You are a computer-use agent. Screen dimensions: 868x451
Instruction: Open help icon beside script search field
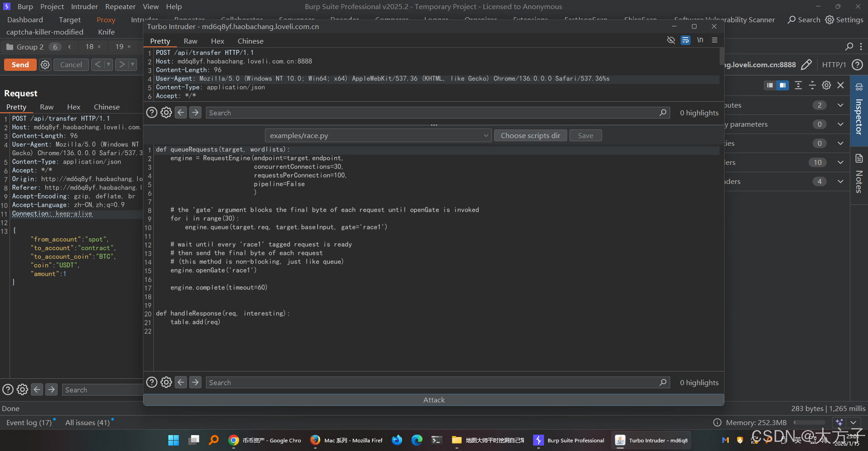point(152,382)
